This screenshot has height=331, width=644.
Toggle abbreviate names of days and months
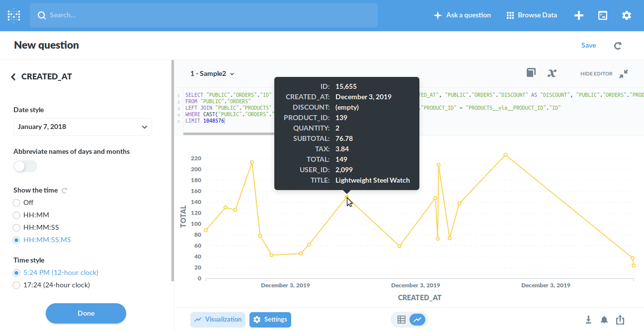(25, 166)
